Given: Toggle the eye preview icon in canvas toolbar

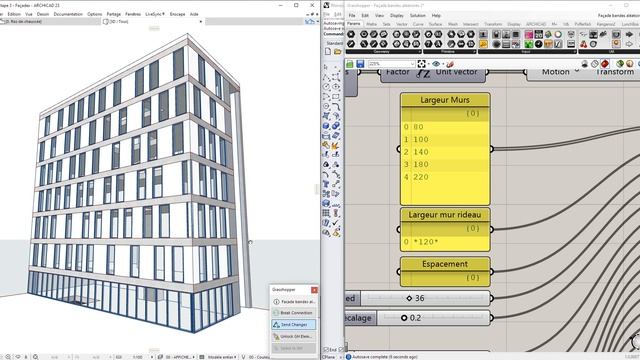Looking at the screenshot, I should click(x=436, y=64).
